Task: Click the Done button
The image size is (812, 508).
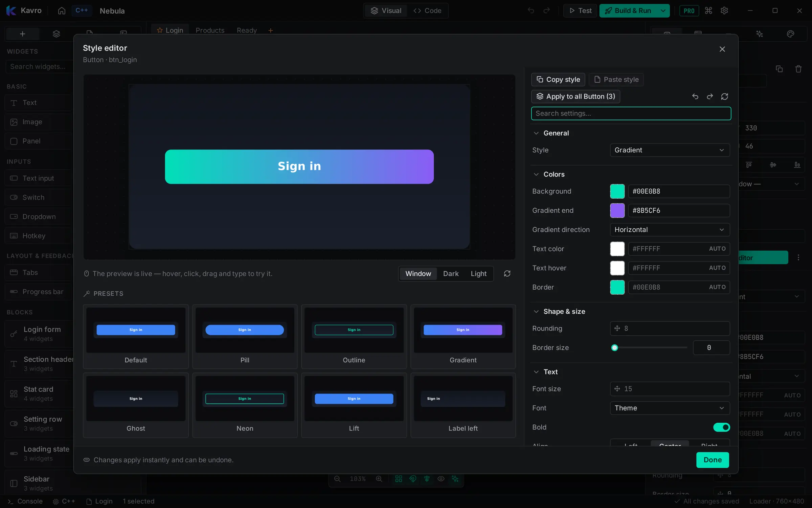Action: [x=713, y=460]
